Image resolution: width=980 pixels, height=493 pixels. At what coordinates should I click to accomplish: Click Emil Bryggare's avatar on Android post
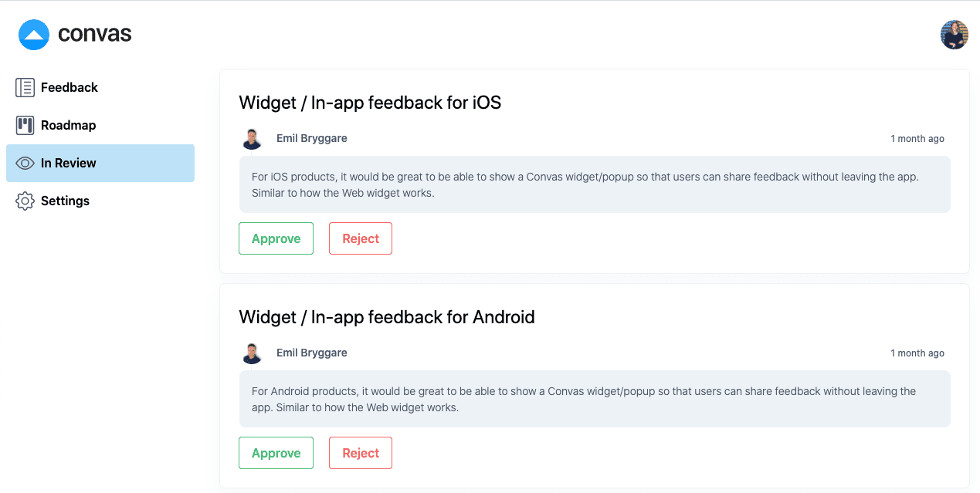tap(252, 353)
